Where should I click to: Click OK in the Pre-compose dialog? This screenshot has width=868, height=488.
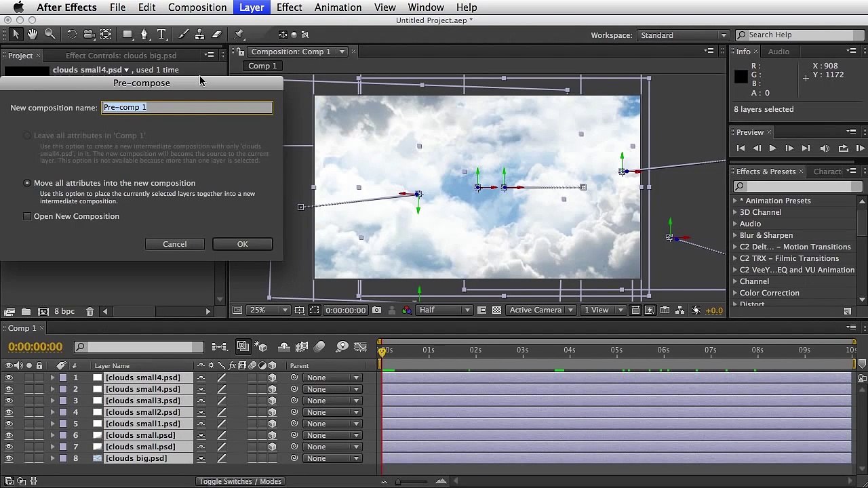tap(243, 244)
